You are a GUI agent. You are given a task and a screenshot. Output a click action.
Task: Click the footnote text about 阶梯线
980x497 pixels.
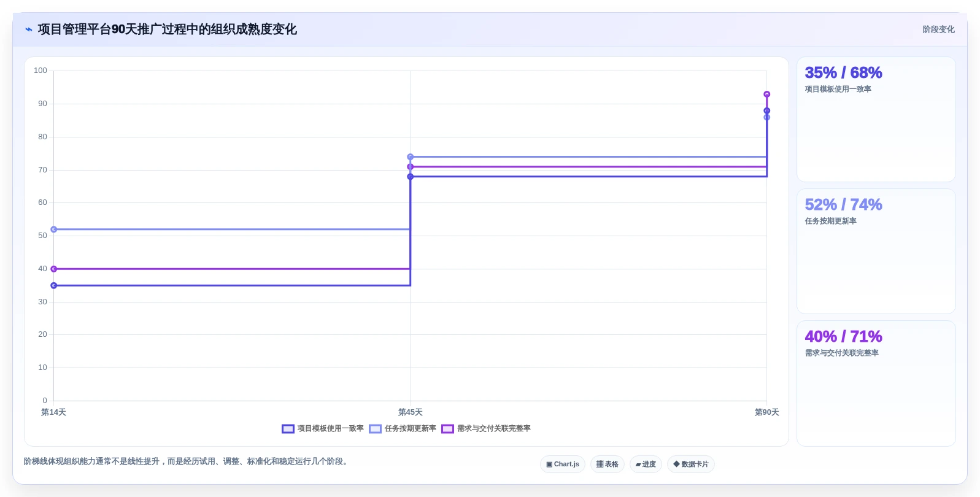click(187, 461)
